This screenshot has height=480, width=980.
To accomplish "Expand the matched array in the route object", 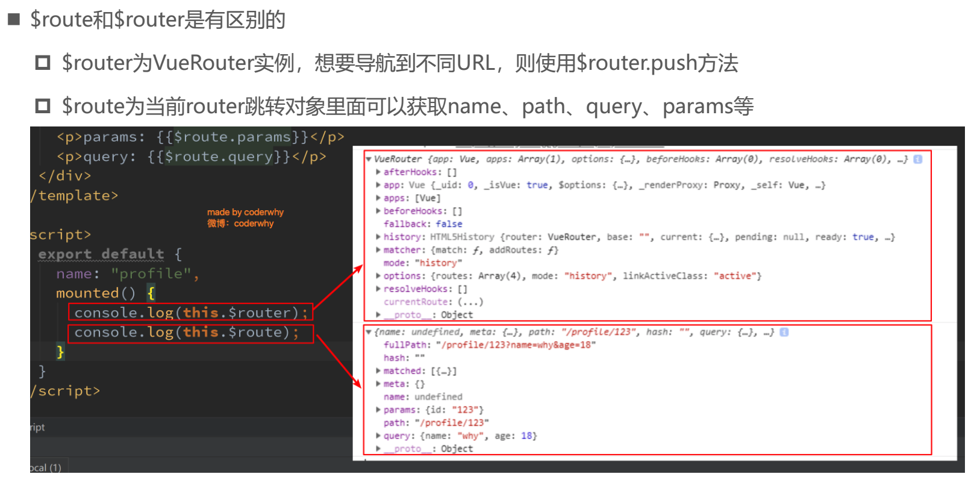I will pos(378,371).
